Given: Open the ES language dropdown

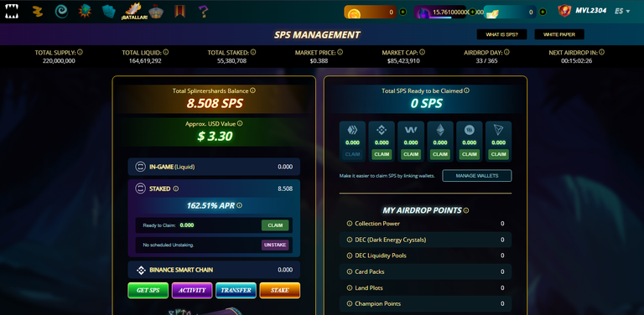Looking at the screenshot, I should pyautogui.click(x=622, y=11).
